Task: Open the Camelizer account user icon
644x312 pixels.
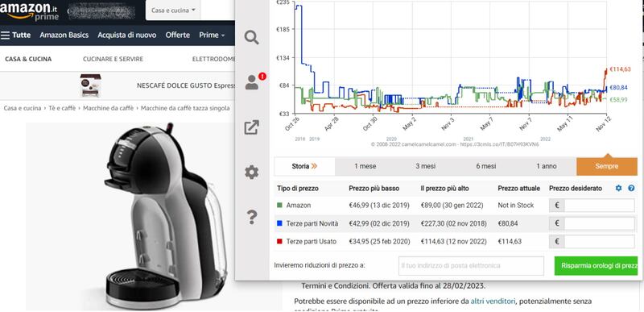Action: (252, 82)
